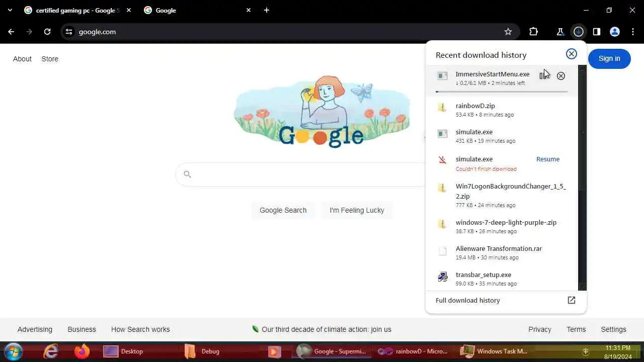Open the Store link
This screenshot has width=644, height=362.
click(50, 59)
